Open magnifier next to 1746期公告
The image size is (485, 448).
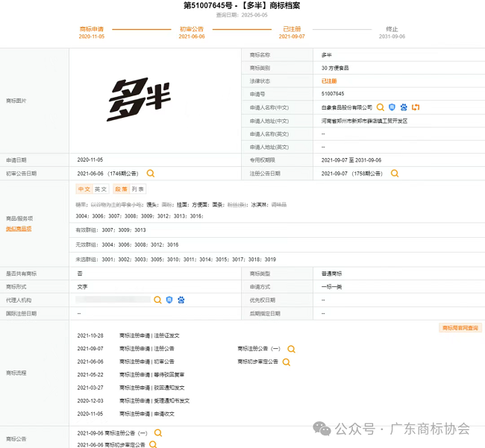(151, 173)
